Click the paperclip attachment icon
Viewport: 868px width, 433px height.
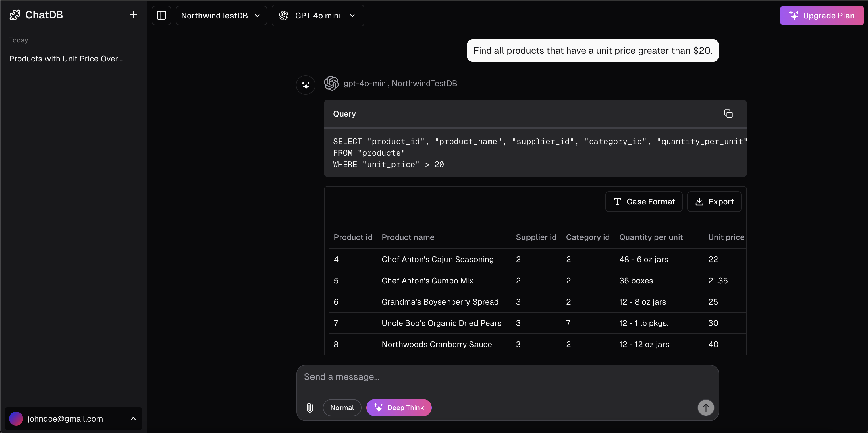click(310, 408)
